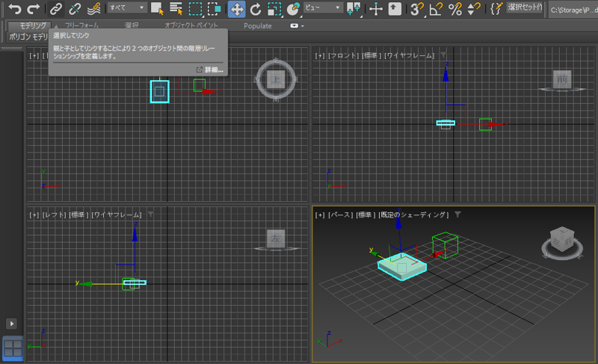Toggle Angle Snap on the toolbar
This screenshot has height=364, width=598.
pos(435,9)
